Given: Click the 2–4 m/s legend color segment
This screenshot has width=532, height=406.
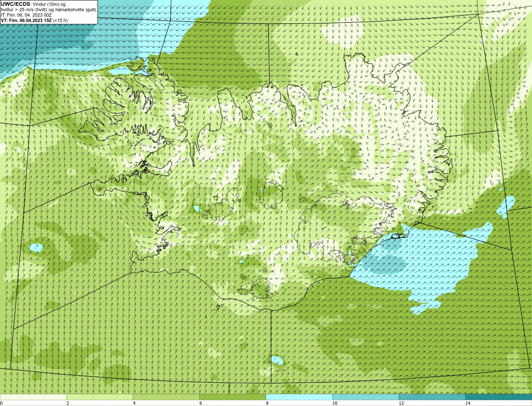Looking at the screenshot, I should coord(100,397).
